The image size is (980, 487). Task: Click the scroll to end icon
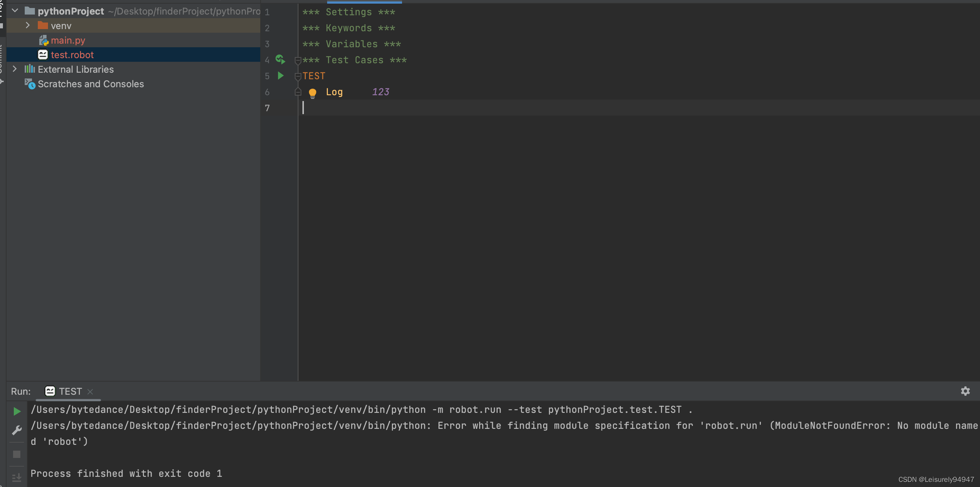click(17, 478)
